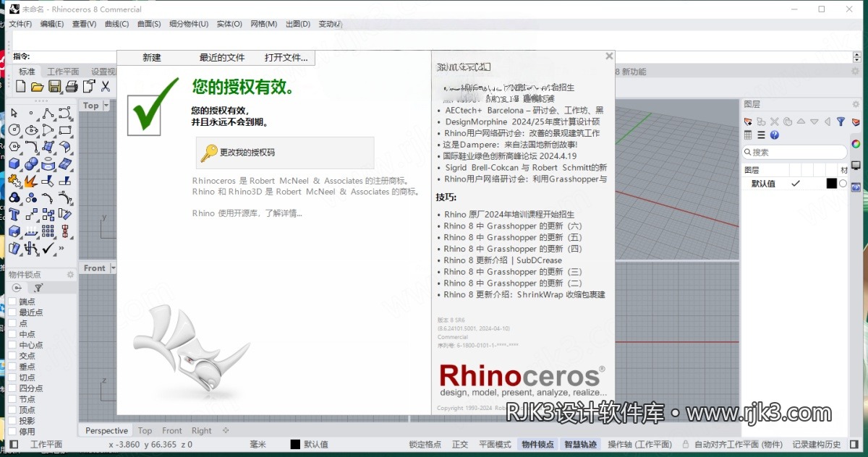Switch to the 工作平面 toolbar tab
This screenshot has height=457, width=868.
pyautogui.click(x=63, y=72)
